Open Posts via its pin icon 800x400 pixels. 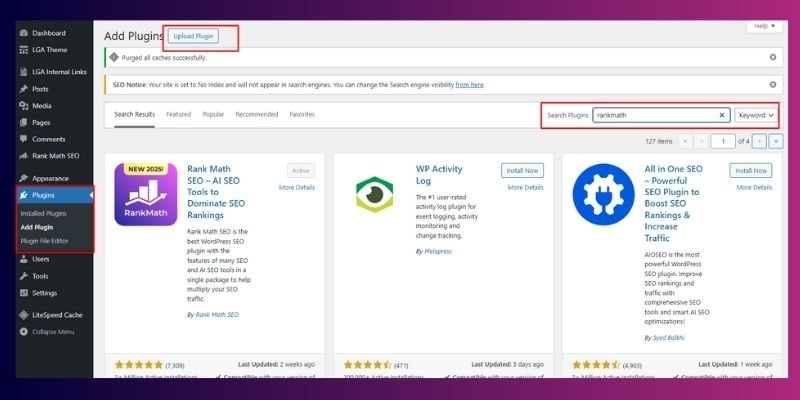click(x=23, y=89)
